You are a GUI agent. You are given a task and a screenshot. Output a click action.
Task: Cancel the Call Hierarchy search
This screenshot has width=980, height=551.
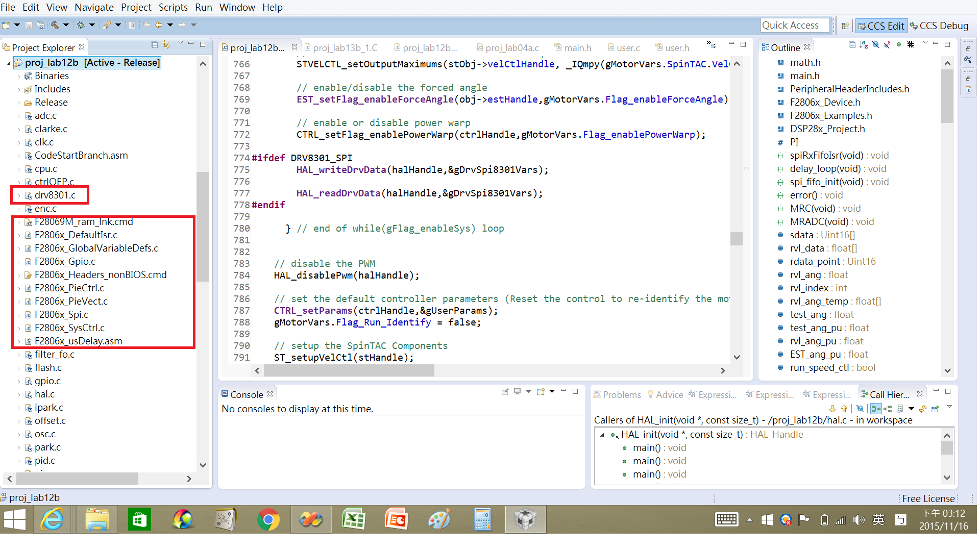[860, 409]
